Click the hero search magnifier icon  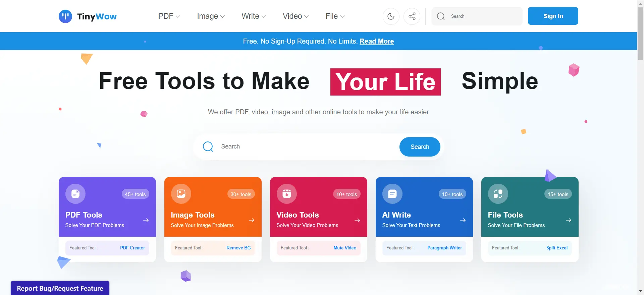(208, 146)
